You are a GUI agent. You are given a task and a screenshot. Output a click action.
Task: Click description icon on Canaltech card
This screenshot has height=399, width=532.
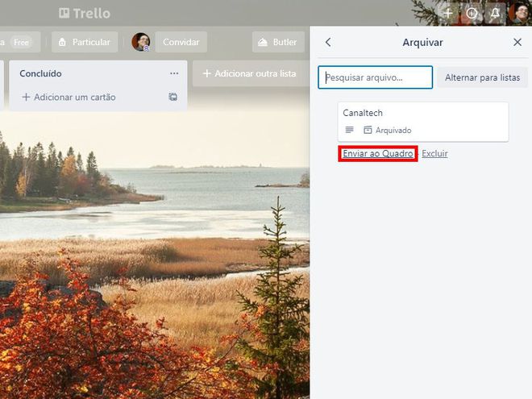coord(350,130)
